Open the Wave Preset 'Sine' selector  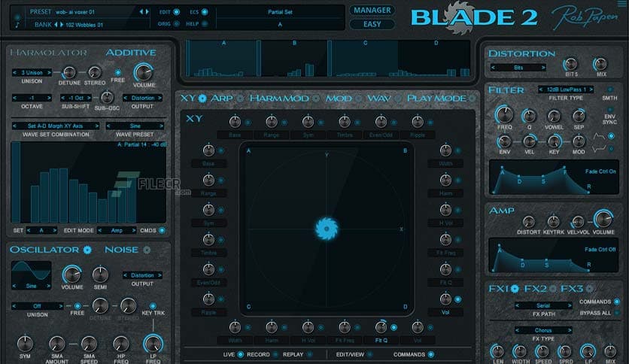[x=135, y=126]
